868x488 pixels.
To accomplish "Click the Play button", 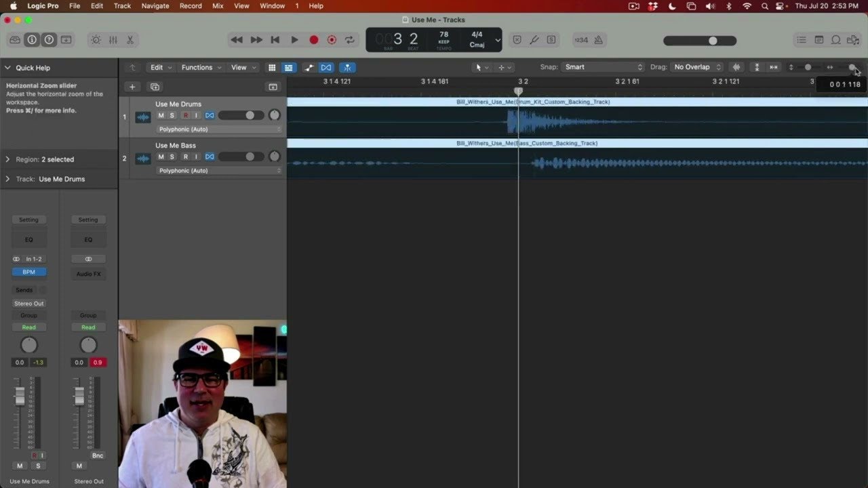I will [x=294, y=40].
